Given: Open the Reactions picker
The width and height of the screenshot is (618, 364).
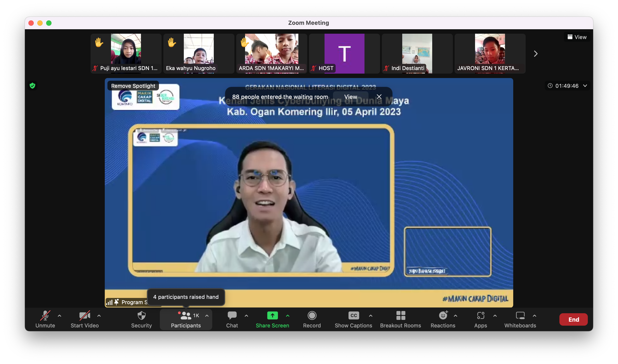Looking at the screenshot, I should click(x=443, y=319).
